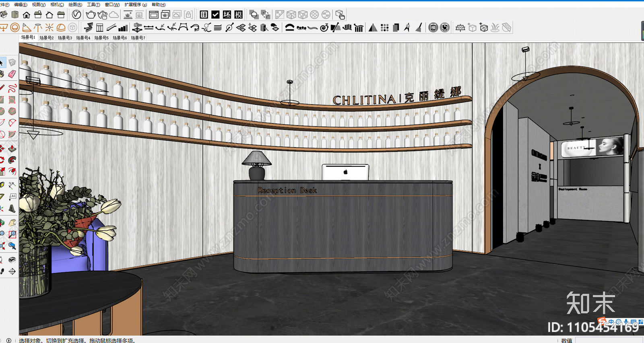Click the black checkmark toolbar icon
Viewport: 644px width, 343px height.
coord(216,15)
